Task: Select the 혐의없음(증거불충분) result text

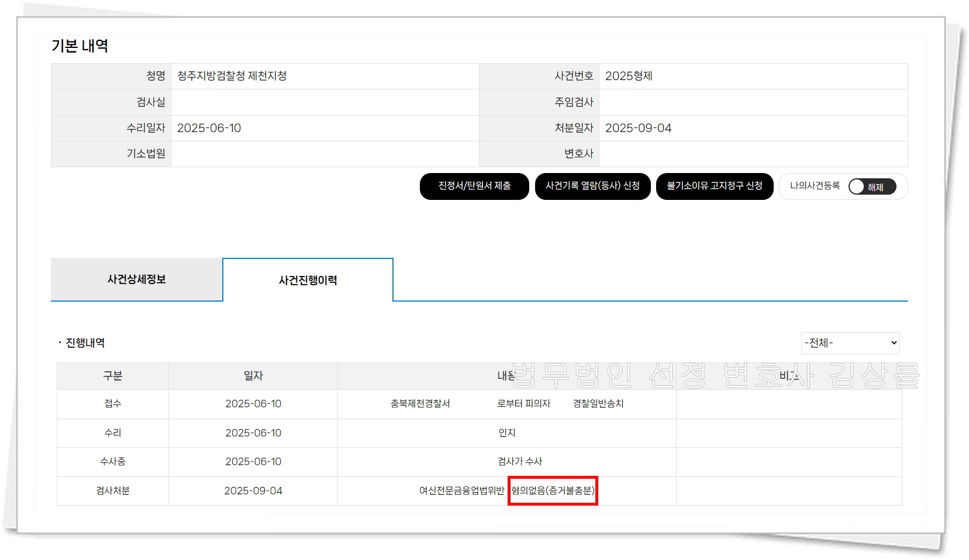Action: 553,490
